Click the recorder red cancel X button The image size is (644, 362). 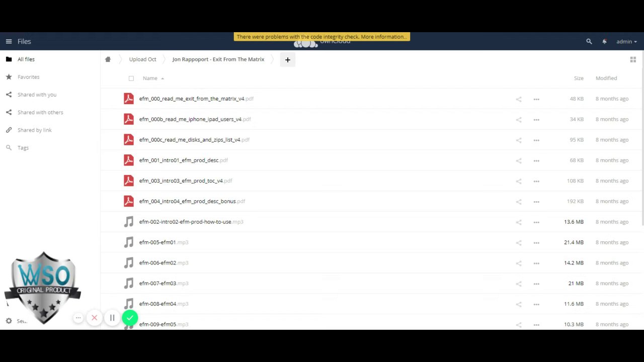[x=94, y=318]
